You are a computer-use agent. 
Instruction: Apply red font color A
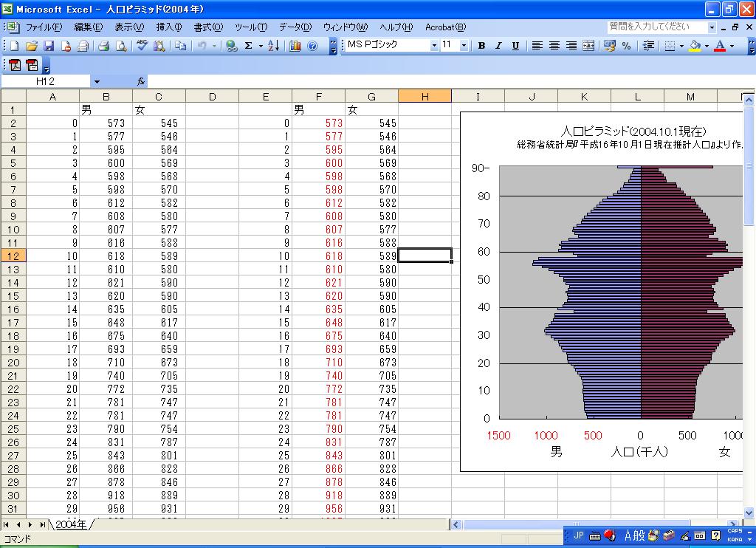point(720,46)
